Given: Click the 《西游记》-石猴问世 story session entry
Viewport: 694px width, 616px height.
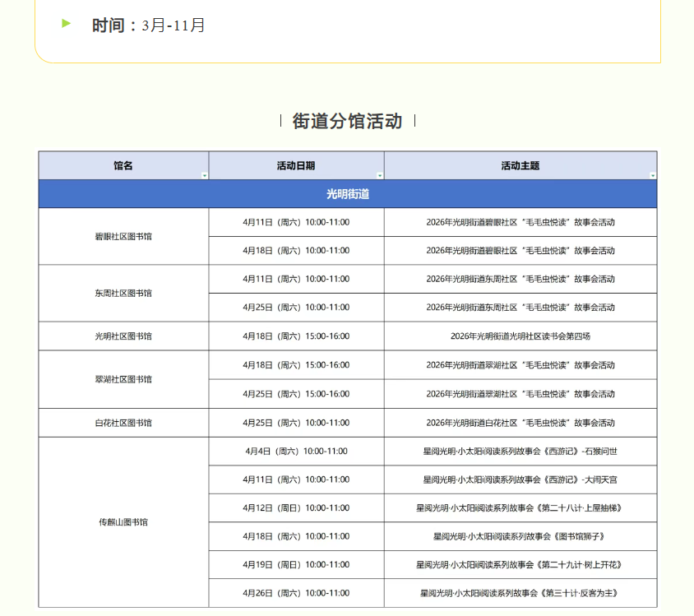Looking at the screenshot, I should point(520,451).
